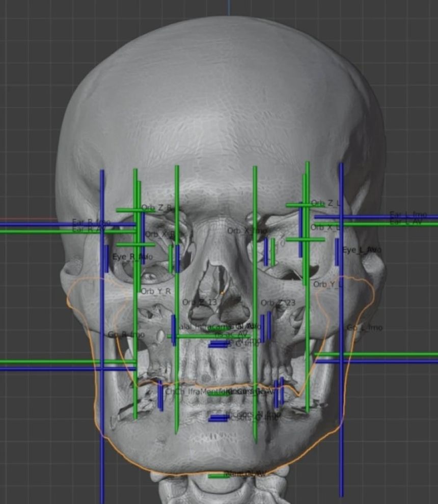This screenshot has width=438, height=504.
Task: Select the Orb_Y_R marker label
Action: (x=156, y=291)
